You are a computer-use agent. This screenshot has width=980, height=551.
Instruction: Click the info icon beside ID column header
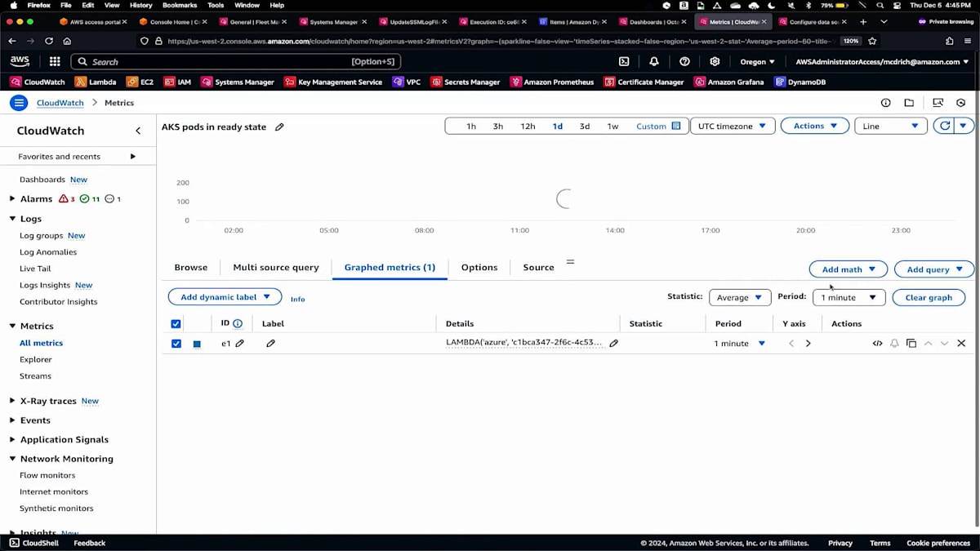[x=238, y=323]
